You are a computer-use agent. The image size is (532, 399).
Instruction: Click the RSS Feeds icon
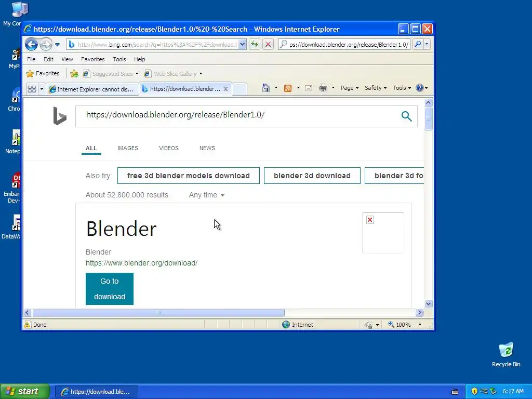coord(288,88)
